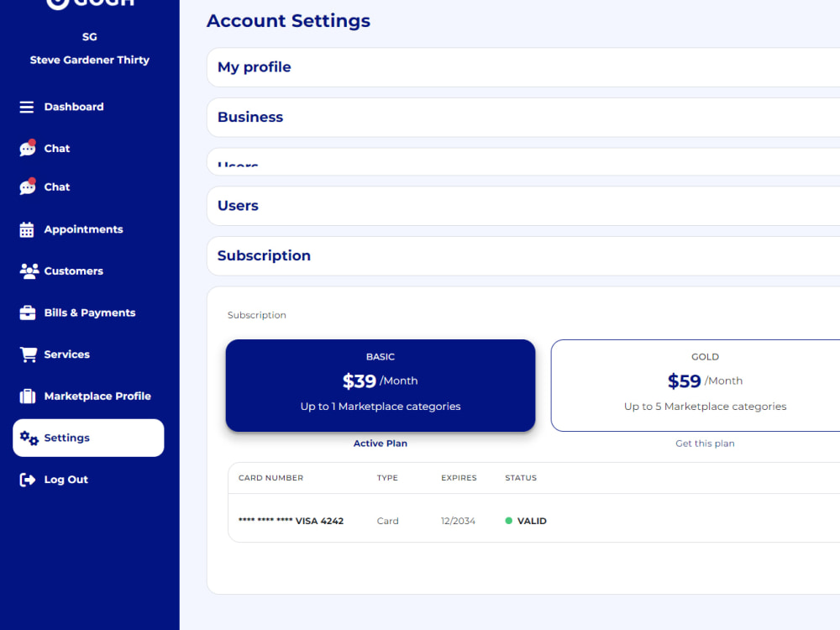Screen dimensions: 840x630
Task: Open the Customers label in sidebar
Action: 73,271
